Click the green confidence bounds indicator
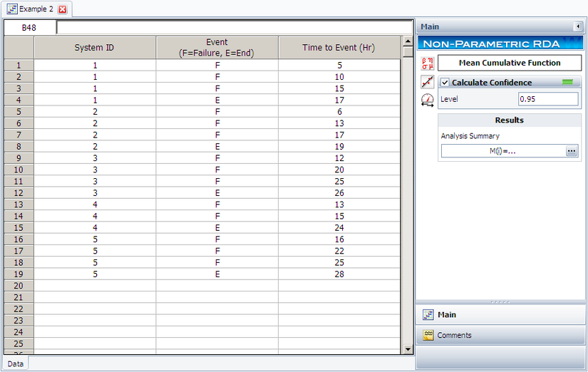588x372 pixels. point(567,83)
